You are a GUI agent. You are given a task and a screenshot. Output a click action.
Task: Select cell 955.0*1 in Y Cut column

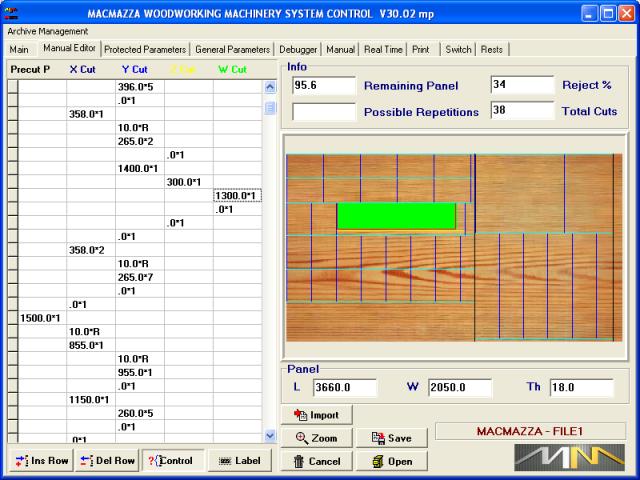pos(140,372)
